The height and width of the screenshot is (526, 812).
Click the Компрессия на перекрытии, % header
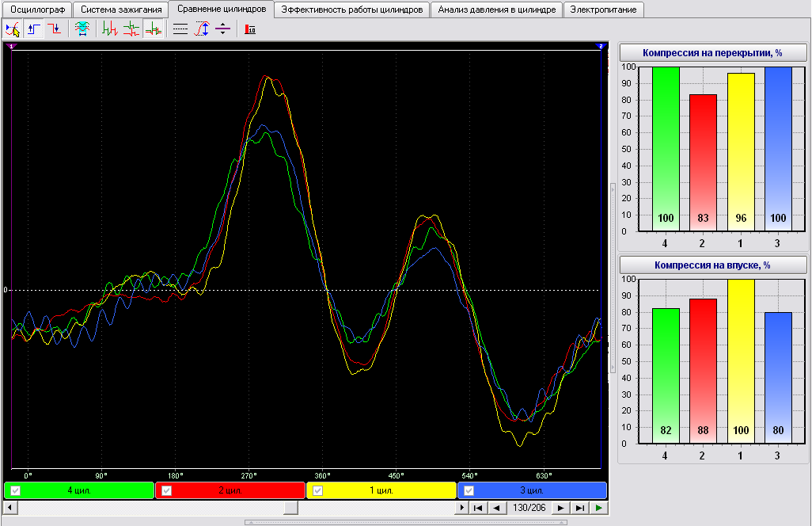pyautogui.click(x=712, y=53)
